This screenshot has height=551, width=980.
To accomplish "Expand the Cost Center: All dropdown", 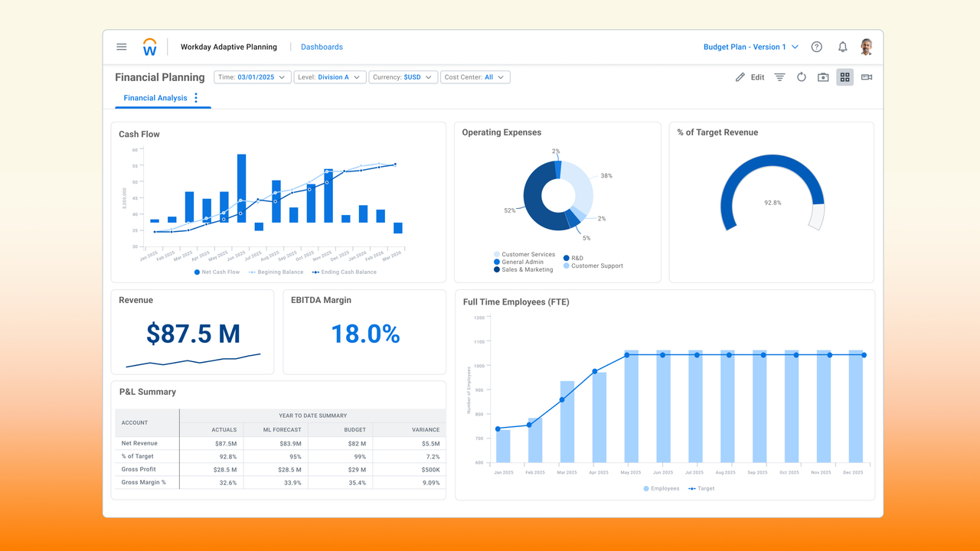I will tap(475, 77).
